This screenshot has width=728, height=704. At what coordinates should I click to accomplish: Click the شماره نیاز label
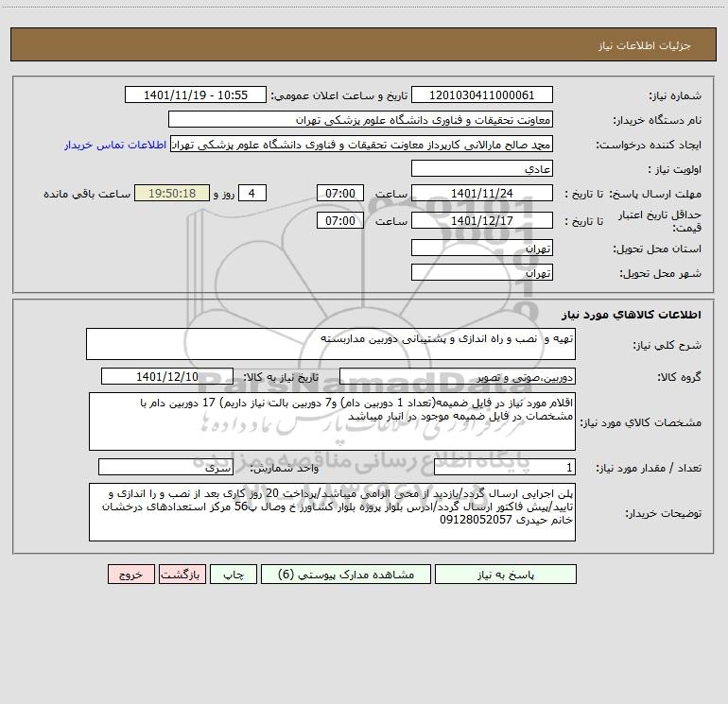675,96
